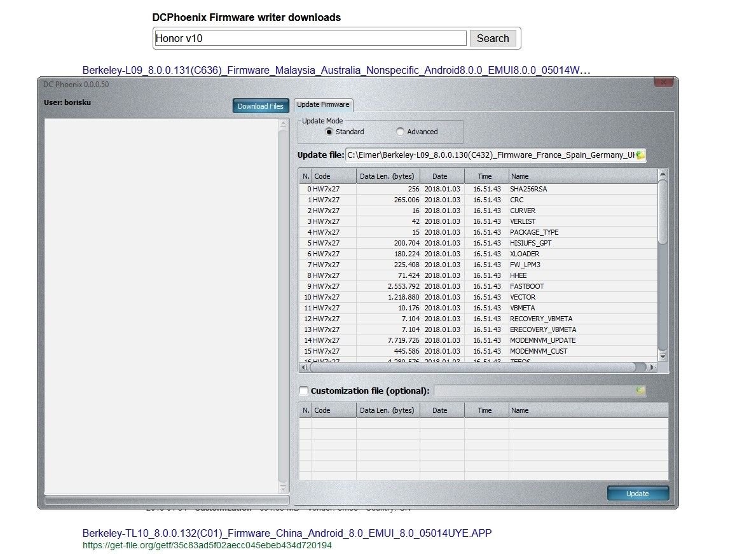Open get-file.org download URL
Image resolution: width=756 pixels, height=554 pixels.
pyautogui.click(x=207, y=545)
